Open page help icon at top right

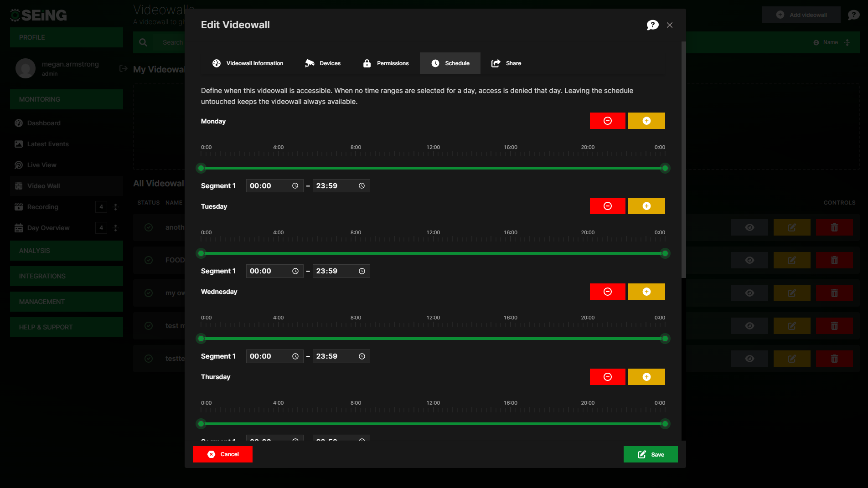tap(853, 15)
